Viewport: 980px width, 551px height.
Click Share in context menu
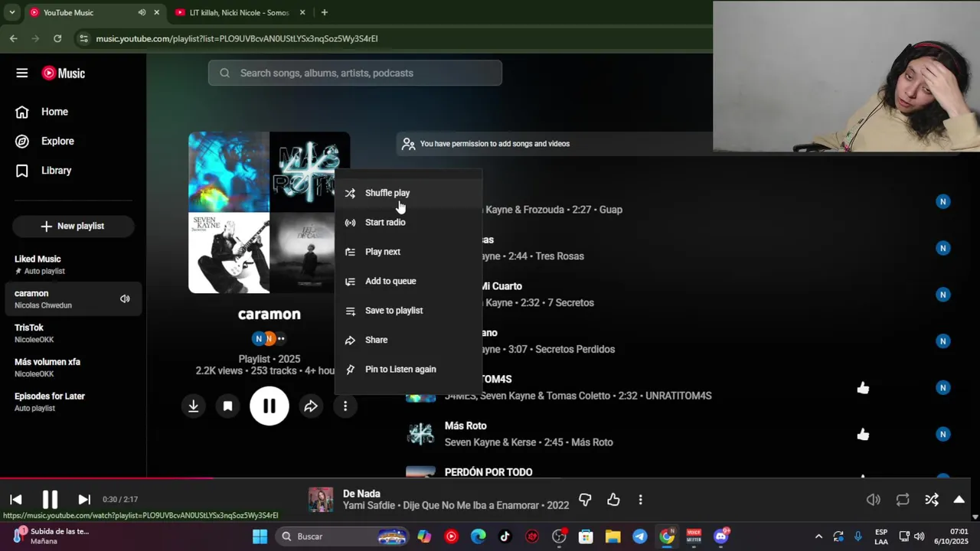pyautogui.click(x=409, y=340)
